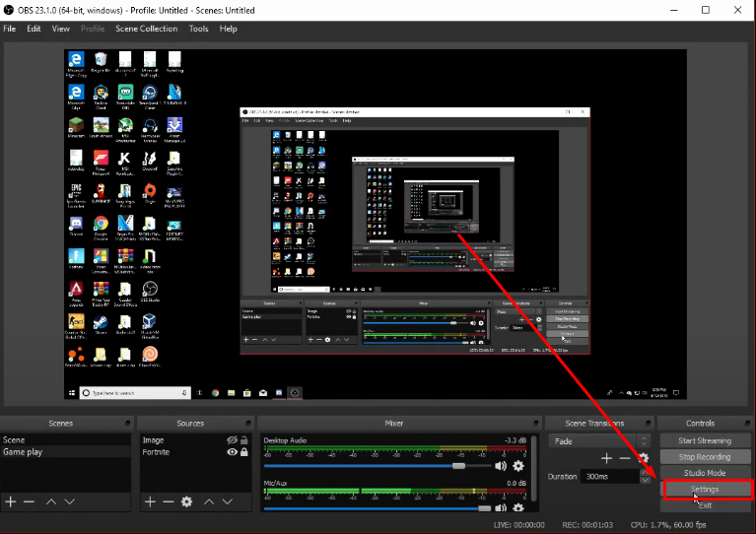
Task: Select the 'Game play' scene row
Action: tap(66, 452)
